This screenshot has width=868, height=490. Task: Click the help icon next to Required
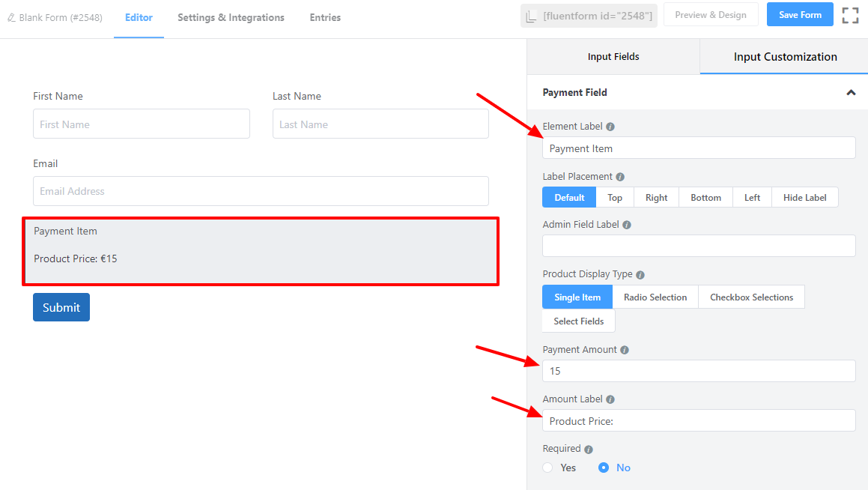[589, 448]
